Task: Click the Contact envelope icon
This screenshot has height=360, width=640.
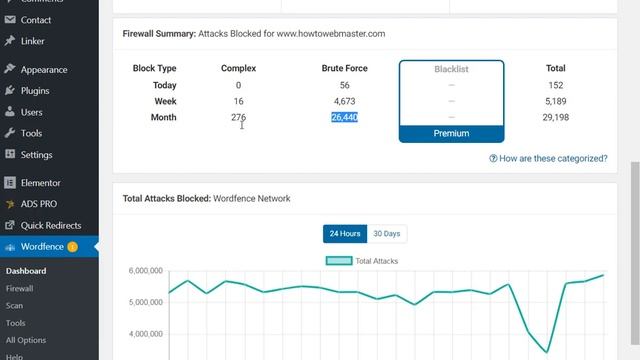Action: [10, 20]
